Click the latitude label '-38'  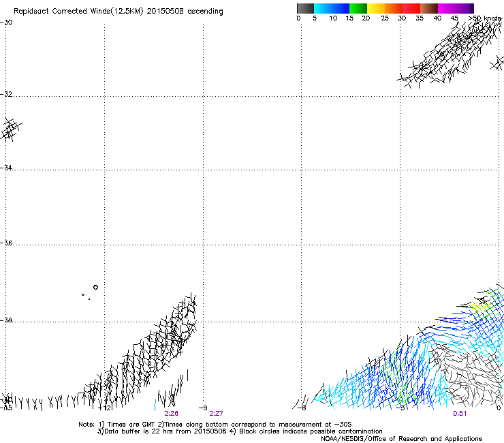tap(6, 320)
